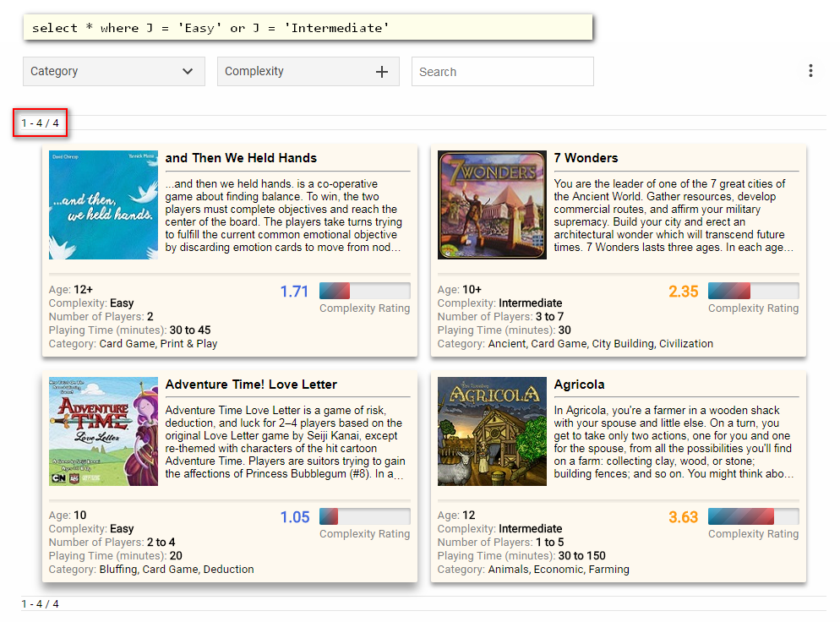Click the Adventure Time Love Letter cover
Image resolution: width=840 pixels, height=622 pixels.
tap(103, 431)
